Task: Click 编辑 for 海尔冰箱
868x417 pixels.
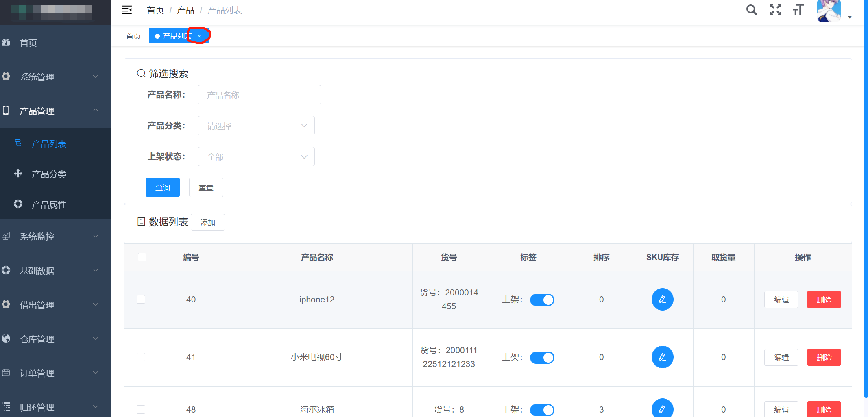Action: tap(781, 409)
